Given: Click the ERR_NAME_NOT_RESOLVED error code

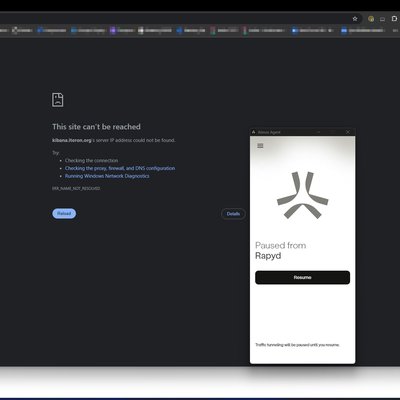Looking at the screenshot, I should [x=76, y=188].
